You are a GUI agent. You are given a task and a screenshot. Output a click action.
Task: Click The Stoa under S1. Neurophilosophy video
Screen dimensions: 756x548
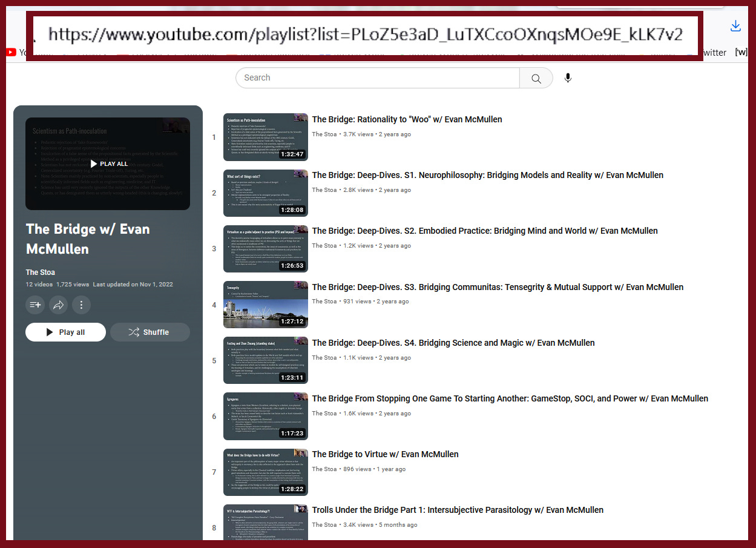tap(324, 190)
